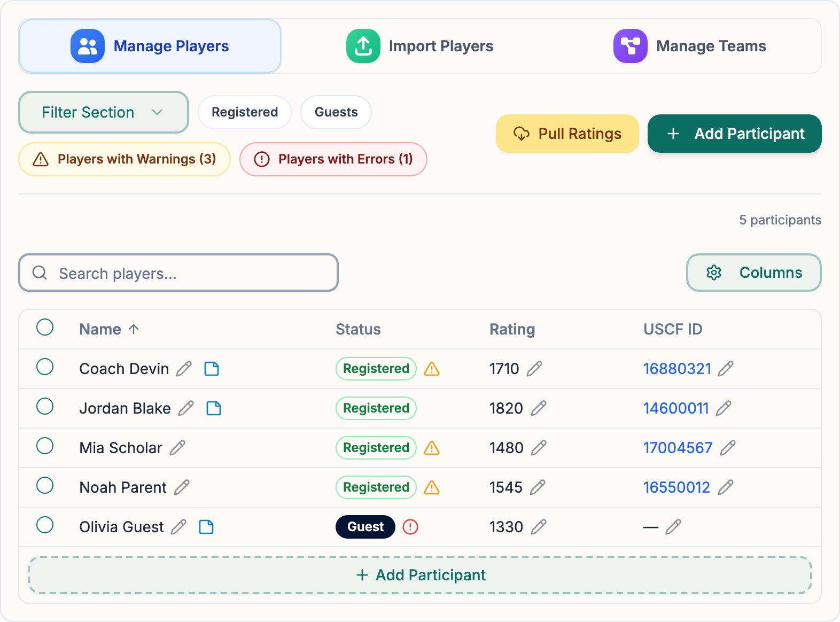Edit the 1330 rating pencil icon
The height and width of the screenshot is (622, 840).
tap(539, 527)
